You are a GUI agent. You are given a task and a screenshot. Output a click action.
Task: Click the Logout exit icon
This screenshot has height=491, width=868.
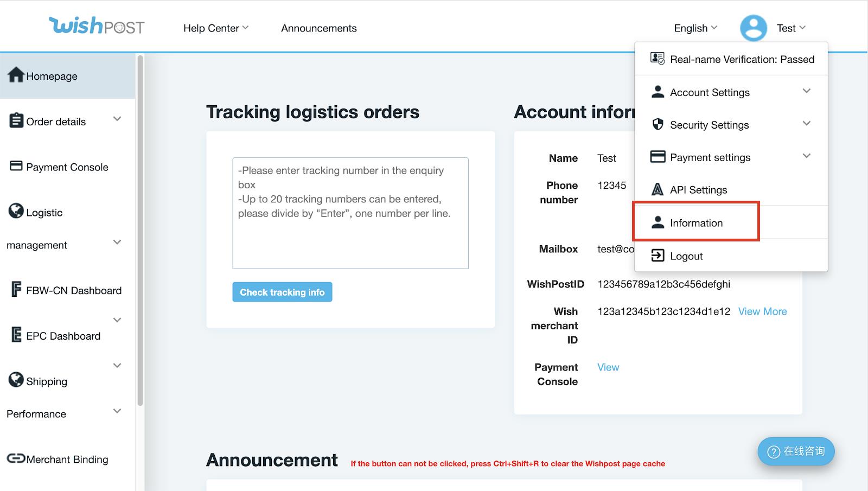658,256
